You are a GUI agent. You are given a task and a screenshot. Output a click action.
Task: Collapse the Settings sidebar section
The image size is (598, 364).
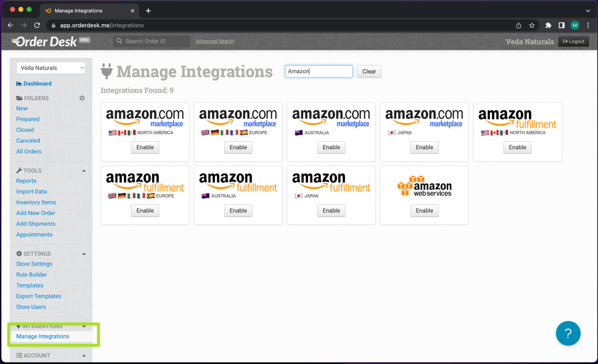[x=84, y=254]
